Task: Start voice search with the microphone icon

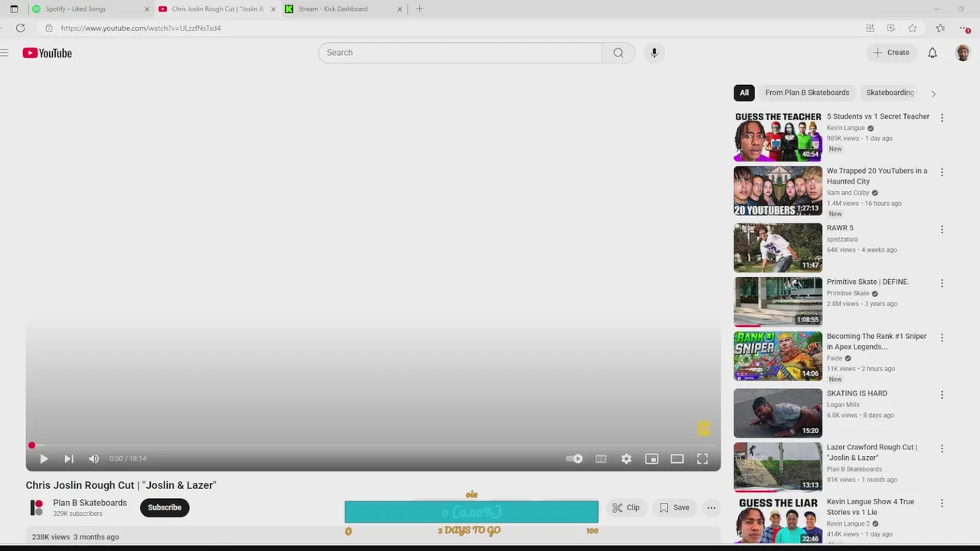Action: click(x=654, y=53)
